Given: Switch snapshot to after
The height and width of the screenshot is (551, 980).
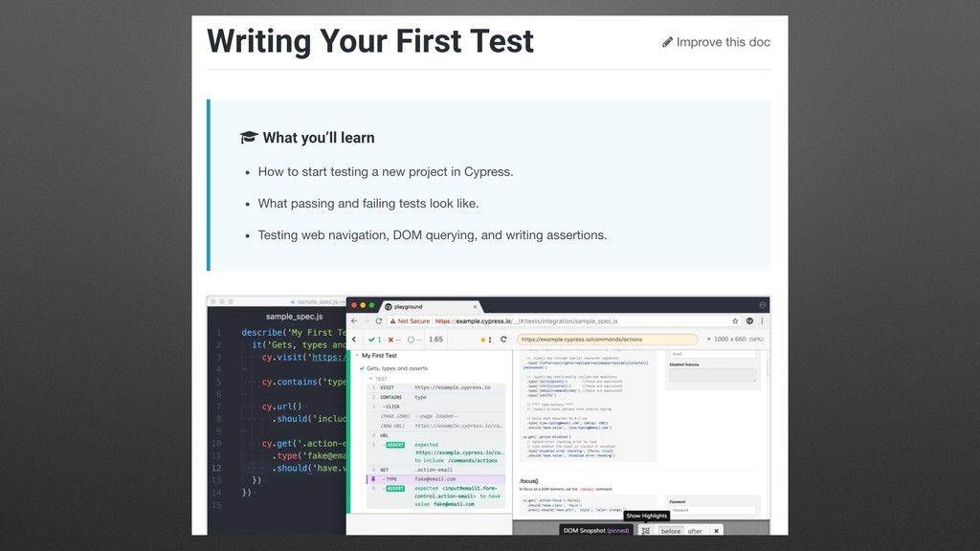Looking at the screenshot, I should 695,531.
